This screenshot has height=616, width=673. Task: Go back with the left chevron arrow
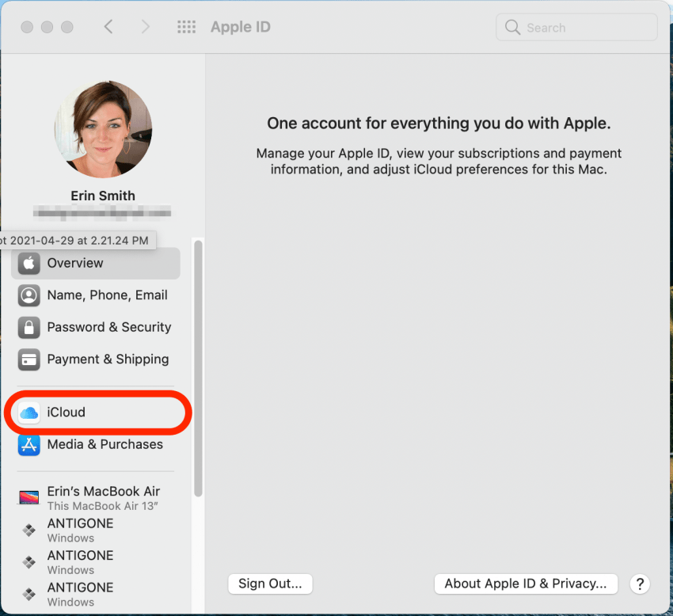tap(108, 27)
